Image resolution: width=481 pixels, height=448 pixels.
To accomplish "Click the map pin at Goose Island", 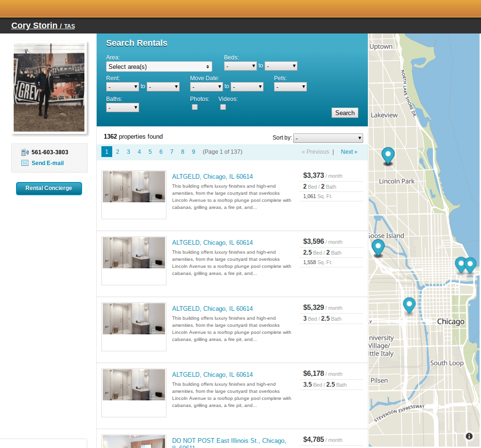I will pyautogui.click(x=378, y=247).
